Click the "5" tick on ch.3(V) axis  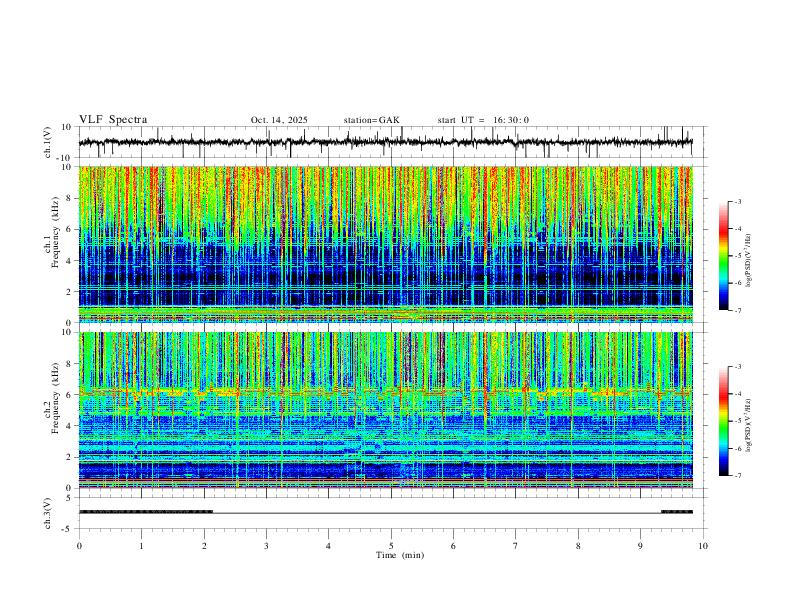(69, 497)
